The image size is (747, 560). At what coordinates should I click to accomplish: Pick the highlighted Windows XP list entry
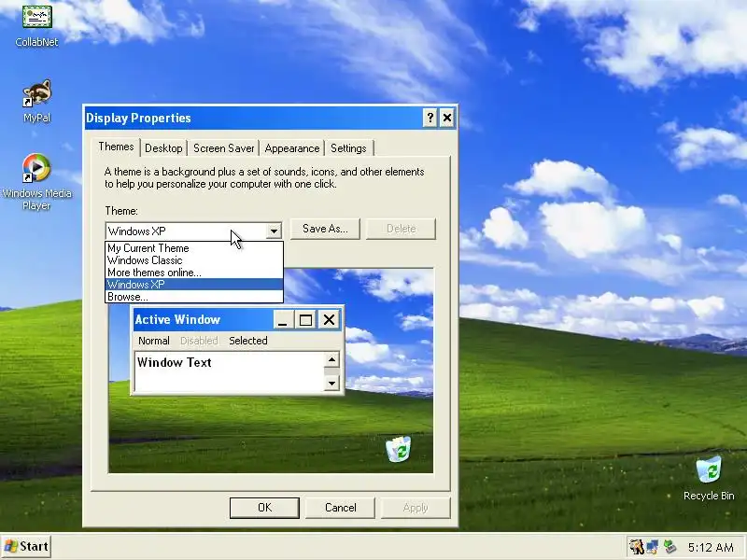click(194, 285)
